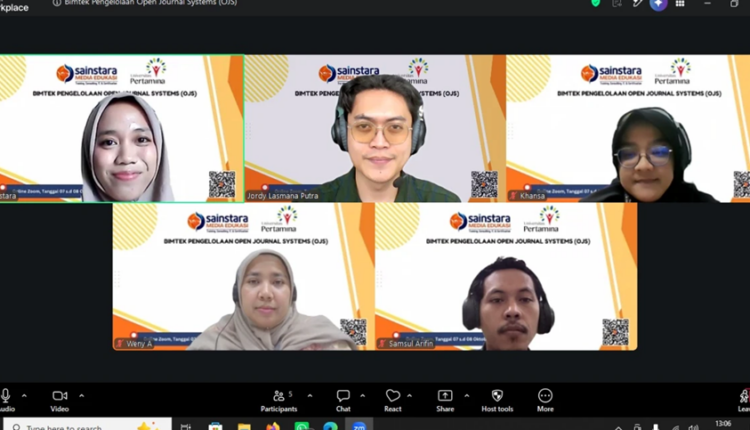This screenshot has width=750, height=430.
Task: Click the green encryption shield icon
Action: pos(596,3)
